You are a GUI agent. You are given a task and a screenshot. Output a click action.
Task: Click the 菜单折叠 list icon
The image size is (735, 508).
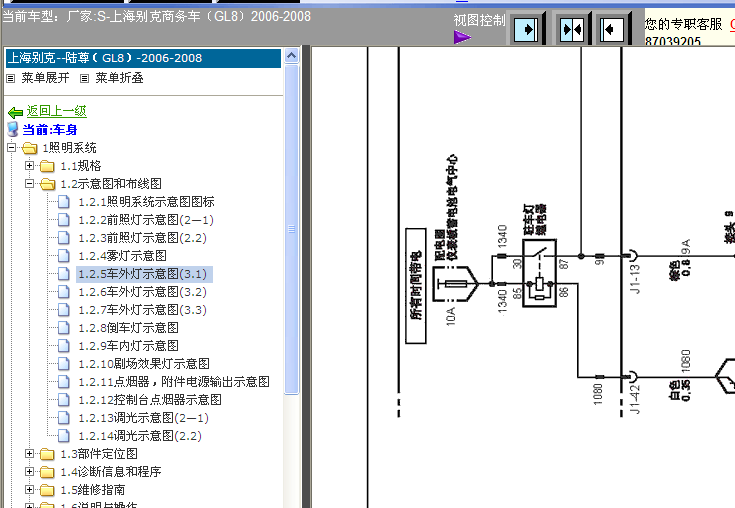(x=84, y=78)
